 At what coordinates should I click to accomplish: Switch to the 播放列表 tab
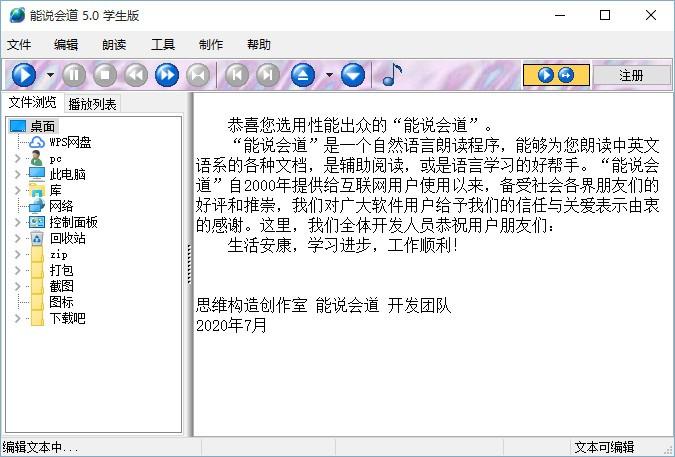pos(92,104)
